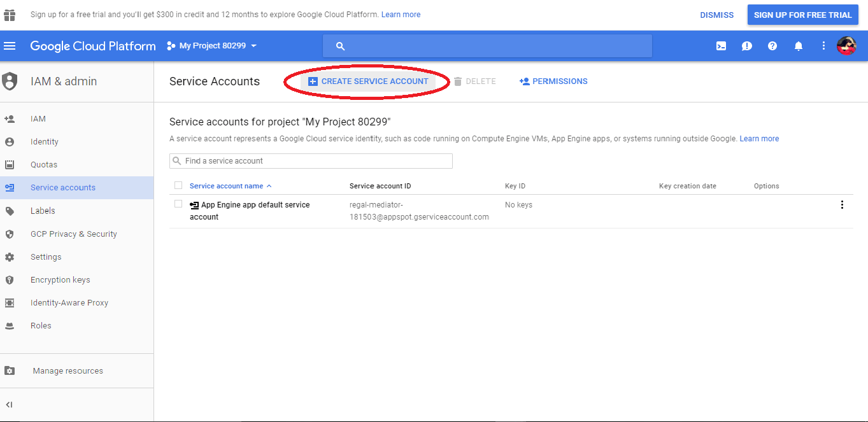Click the gift icon in trial banner

pos(10,15)
